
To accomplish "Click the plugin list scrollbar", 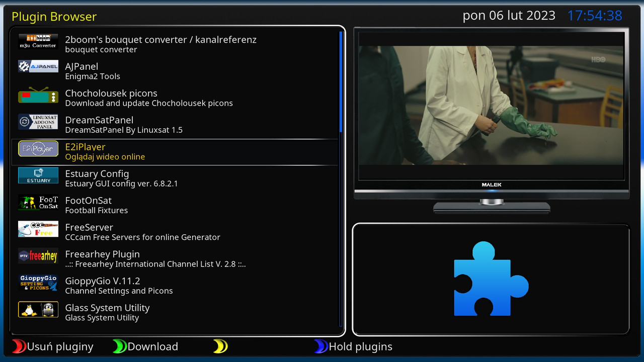I will click(x=341, y=179).
